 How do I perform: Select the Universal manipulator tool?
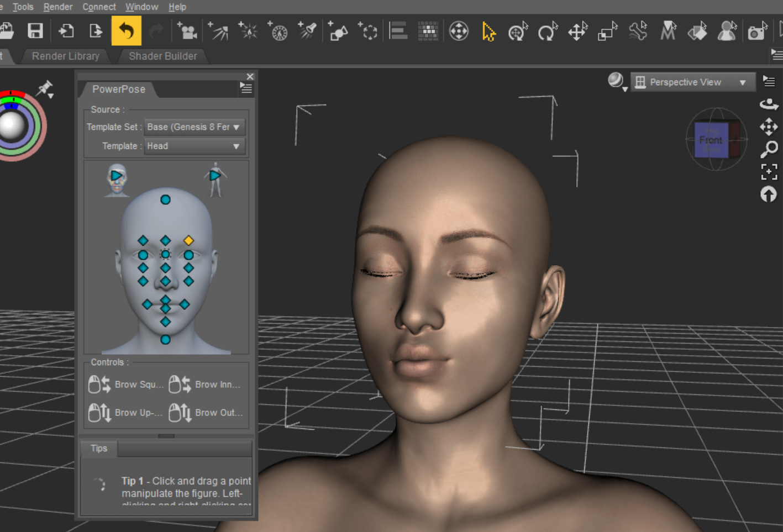(x=517, y=32)
